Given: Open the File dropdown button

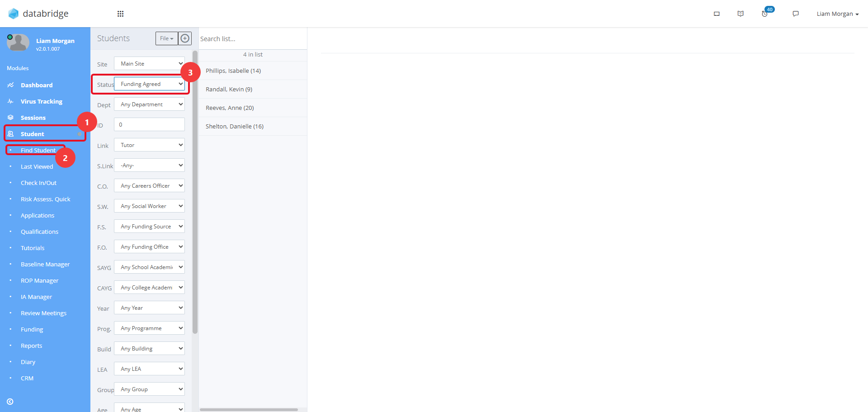Looking at the screenshot, I should [x=167, y=38].
